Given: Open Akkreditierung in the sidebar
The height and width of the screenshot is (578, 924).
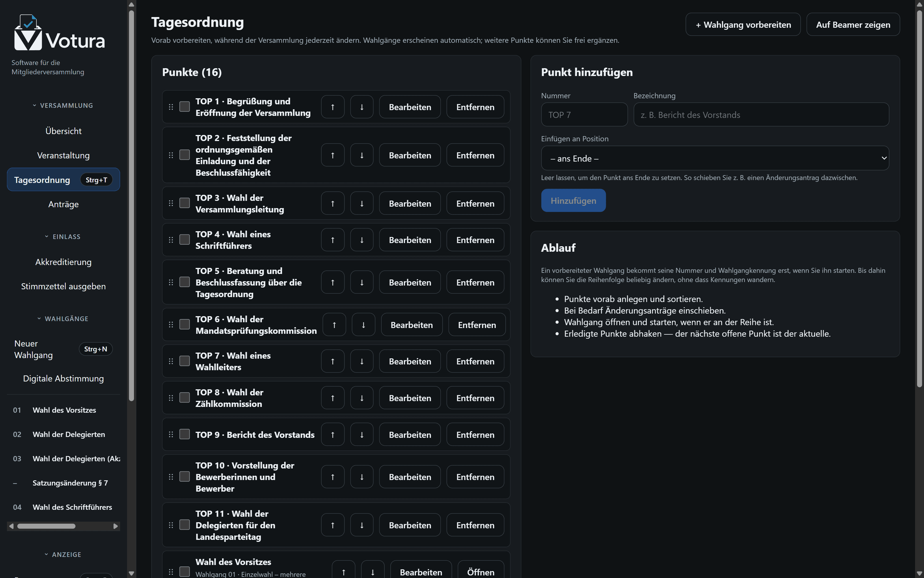Looking at the screenshot, I should pos(64,262).
